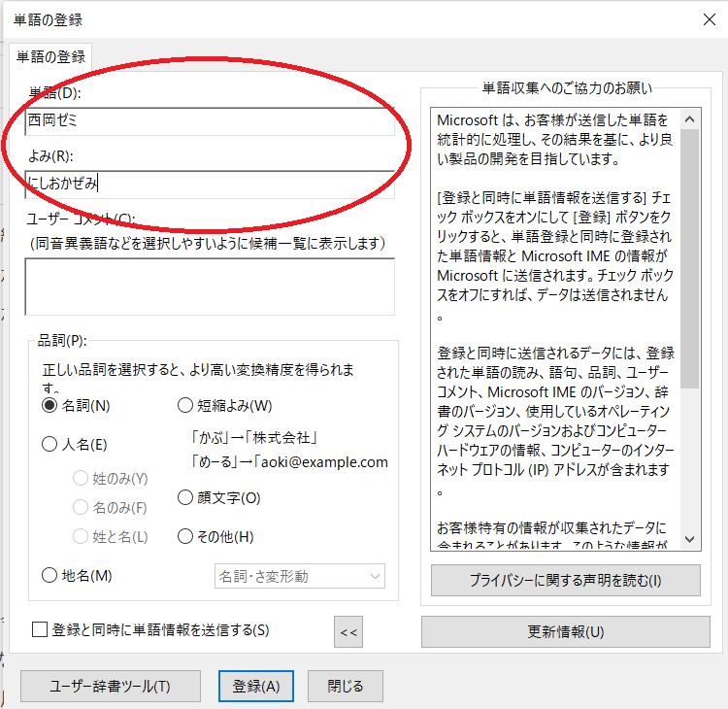Open プライバシーに関する声明を読む(I)
Image resolution: width=728 pixels, height=709 pixels.
pos(566,580)
